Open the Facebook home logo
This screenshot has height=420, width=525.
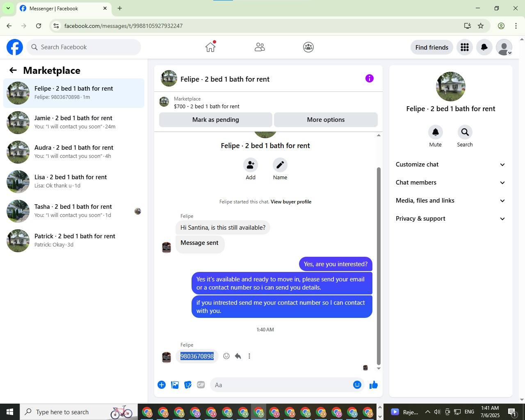pyautogui.click(x=15, y=47)
